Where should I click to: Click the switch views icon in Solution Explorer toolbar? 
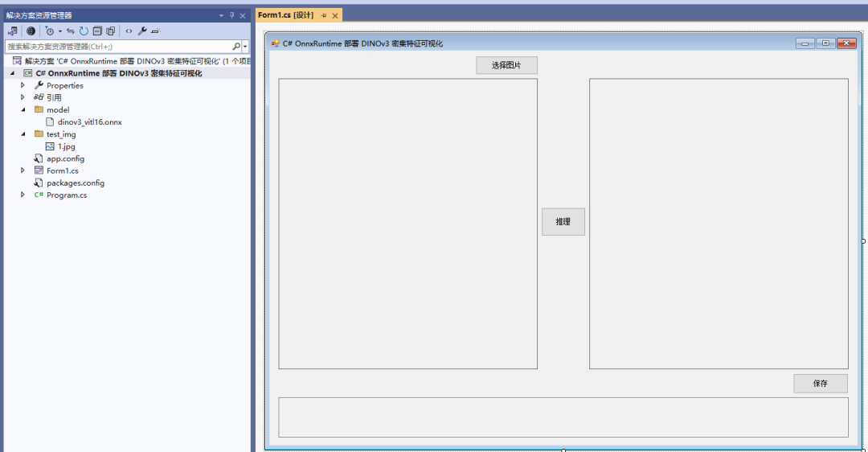pyautogui.click(x=12, y=31)
